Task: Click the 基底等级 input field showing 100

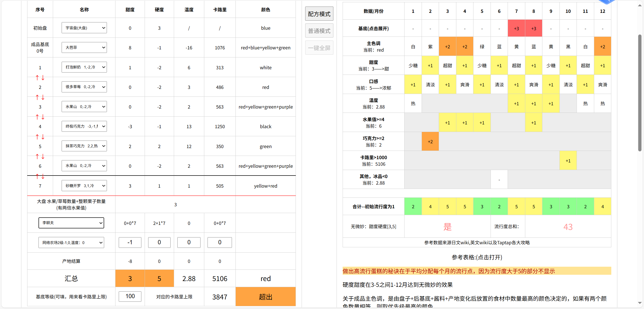Action: [x=130, y=296]
